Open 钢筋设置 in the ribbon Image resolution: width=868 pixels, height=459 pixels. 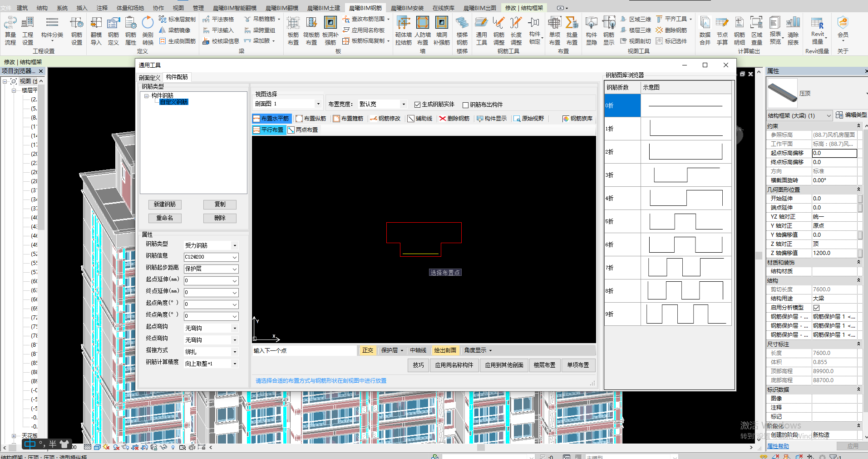coord(77,30)
